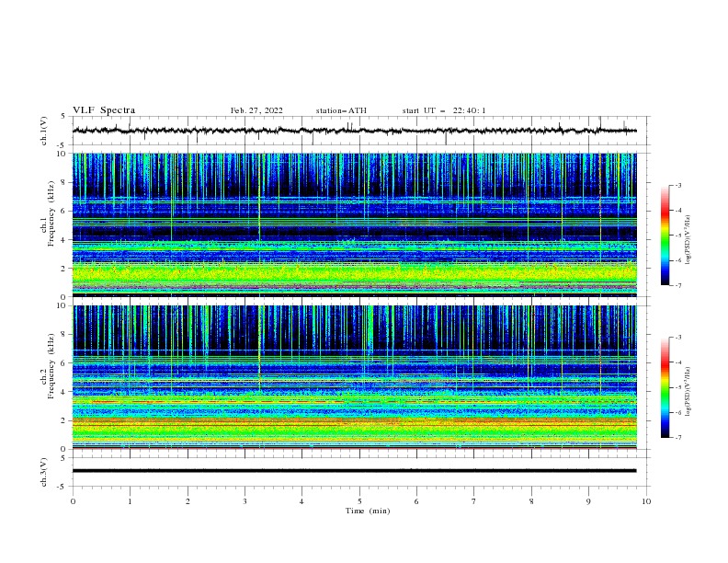Click the ch.1 voltage waveform trace
728x563 pixels.
[x=354, y=131]
